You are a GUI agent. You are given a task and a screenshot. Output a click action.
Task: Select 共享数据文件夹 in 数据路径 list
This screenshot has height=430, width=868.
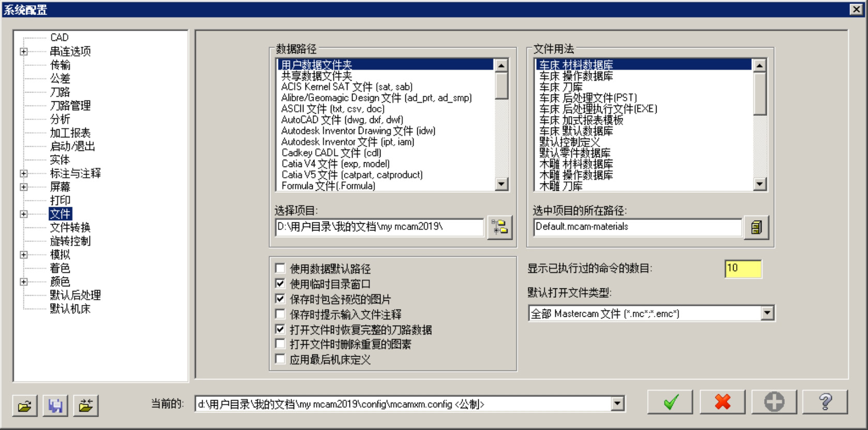pos(316,76)
